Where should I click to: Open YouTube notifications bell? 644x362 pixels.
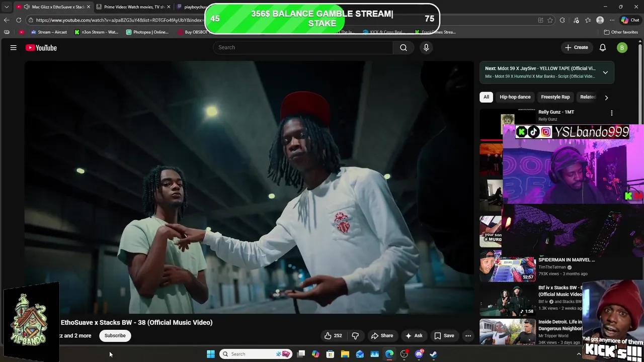coord(603,47)
